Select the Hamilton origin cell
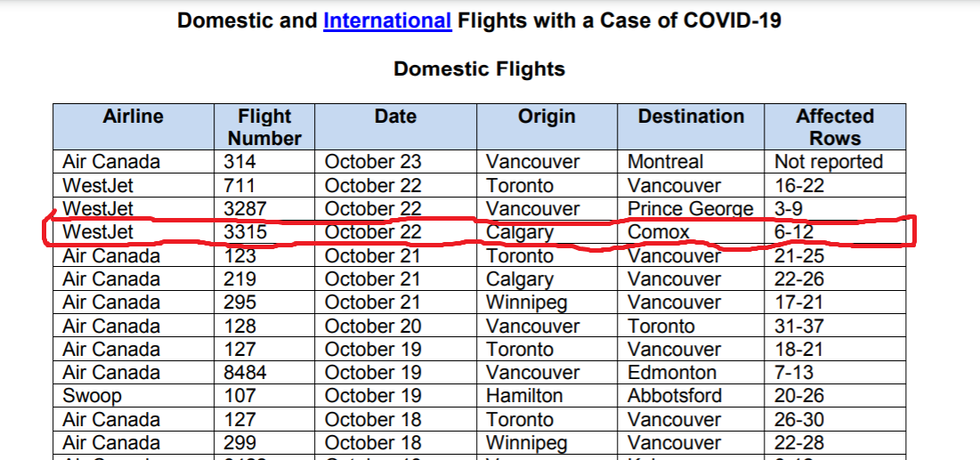Viewport: 980px width, 460px height. click(547, 396)
